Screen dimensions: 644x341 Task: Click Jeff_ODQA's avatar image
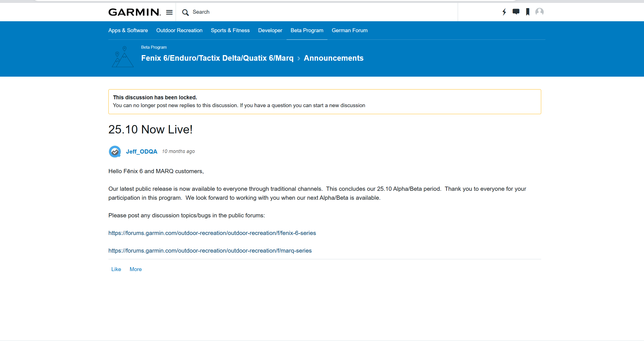click(x=115, y=152)
